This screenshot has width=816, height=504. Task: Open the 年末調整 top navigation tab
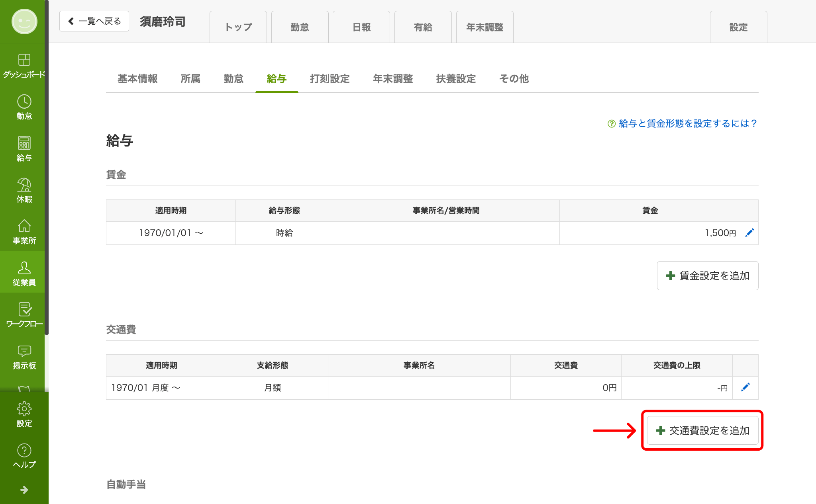tap(484, 27)
